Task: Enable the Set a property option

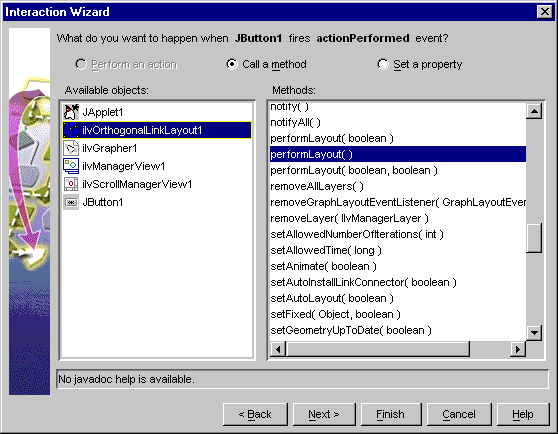Action: 383,64
